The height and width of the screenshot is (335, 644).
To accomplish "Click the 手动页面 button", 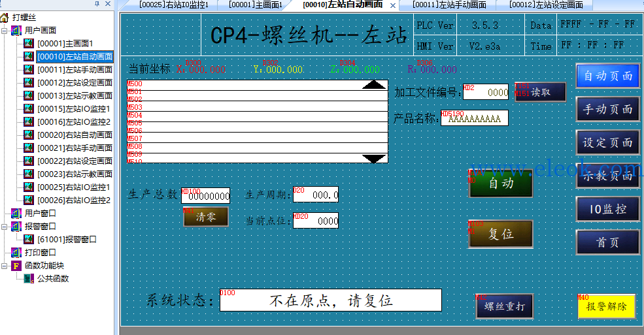I will click(x=608, y=109).
